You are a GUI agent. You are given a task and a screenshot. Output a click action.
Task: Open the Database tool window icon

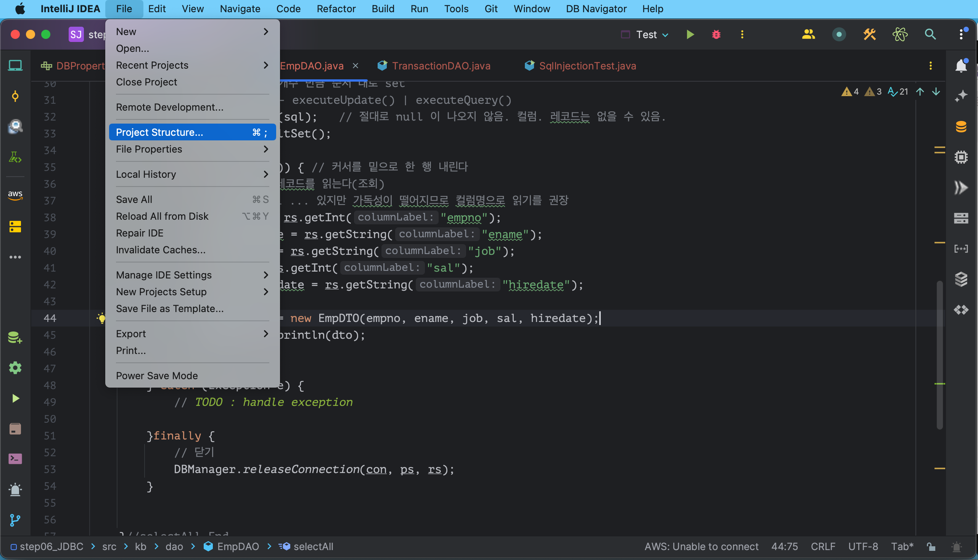tap(961, 127)
